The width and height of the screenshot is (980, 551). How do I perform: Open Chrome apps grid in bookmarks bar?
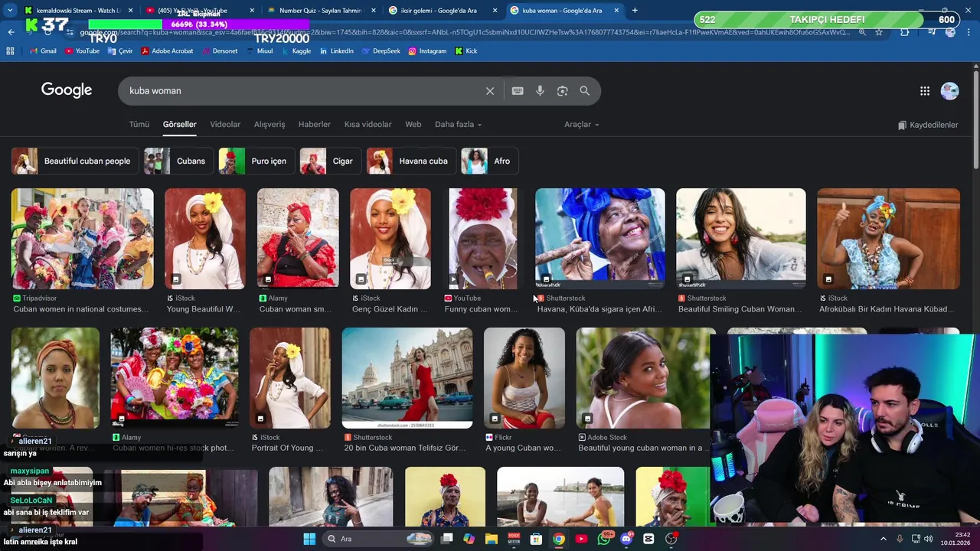[10, 51]
